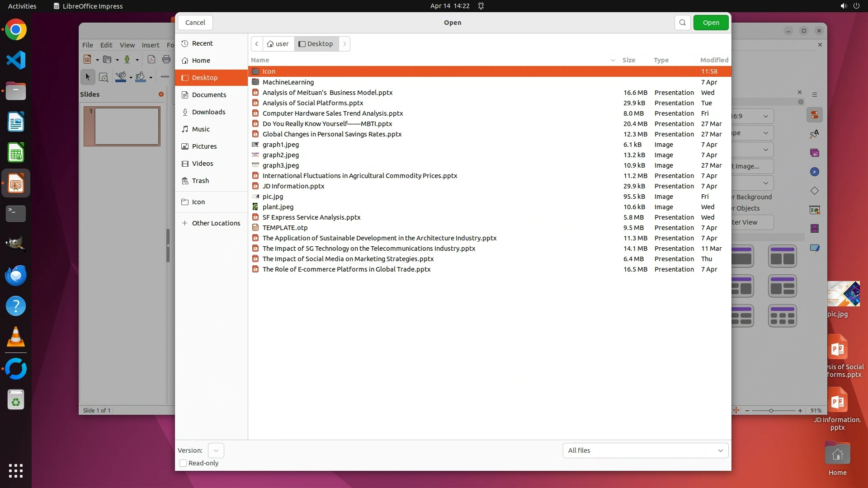Launch Visual Studio Code from dock

pos(16,61)
